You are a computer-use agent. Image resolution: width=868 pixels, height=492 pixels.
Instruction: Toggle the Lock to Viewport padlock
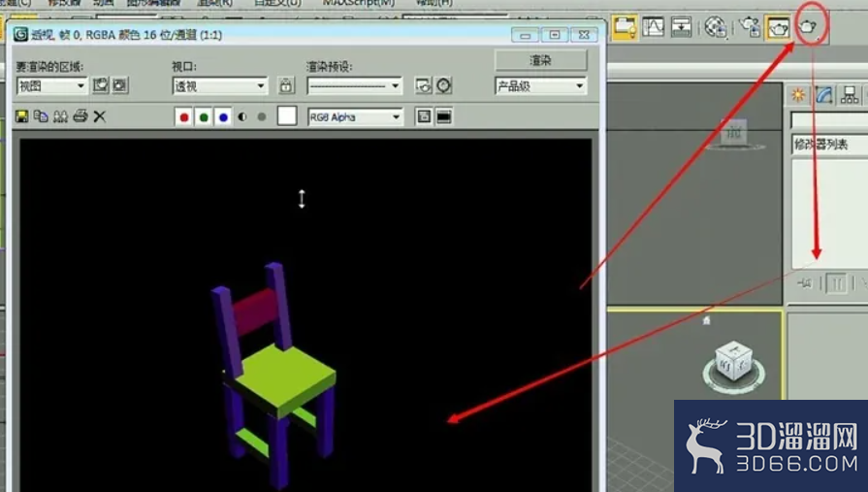point(286,85)
